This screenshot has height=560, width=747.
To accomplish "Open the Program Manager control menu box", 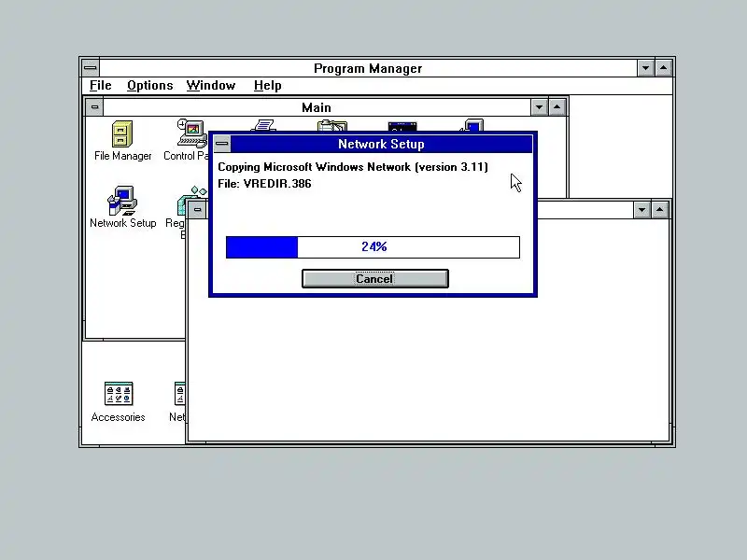I will click(91, 68).
